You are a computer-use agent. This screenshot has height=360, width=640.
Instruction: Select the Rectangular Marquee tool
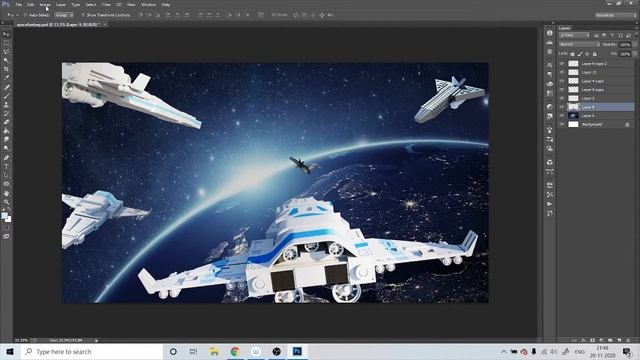(6, 43)
